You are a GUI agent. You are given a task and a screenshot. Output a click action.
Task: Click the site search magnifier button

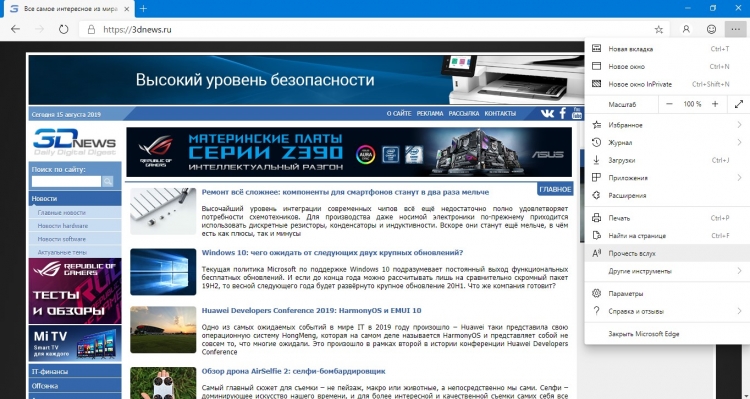[108, 181]
